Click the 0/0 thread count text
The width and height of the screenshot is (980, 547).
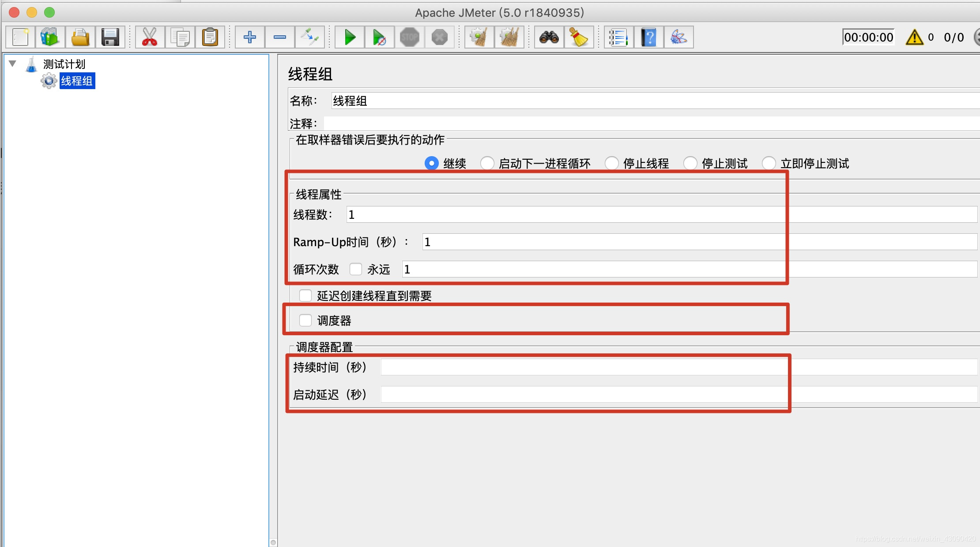[x=954, y=37]
